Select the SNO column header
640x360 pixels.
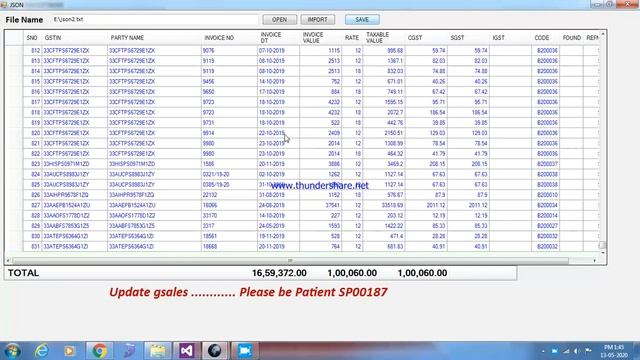(x=32, y=38)
